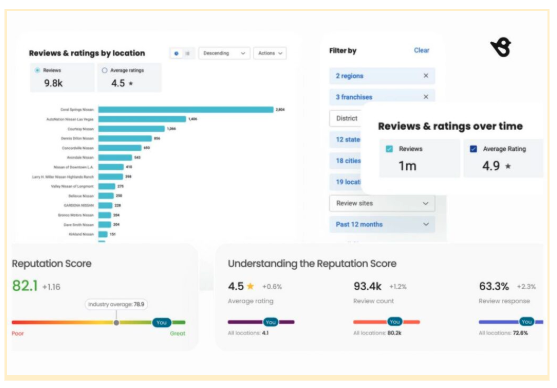This screenshot has height=388, width=557.
Task: Click the 9.8k reviews value
Action: click(x=53, y=83)
